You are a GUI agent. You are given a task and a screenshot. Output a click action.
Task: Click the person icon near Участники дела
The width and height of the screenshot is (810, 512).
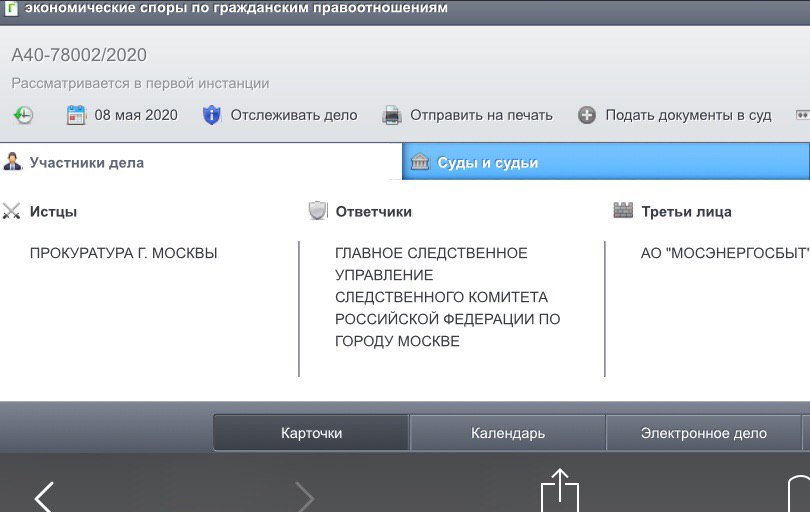(12, 162)
